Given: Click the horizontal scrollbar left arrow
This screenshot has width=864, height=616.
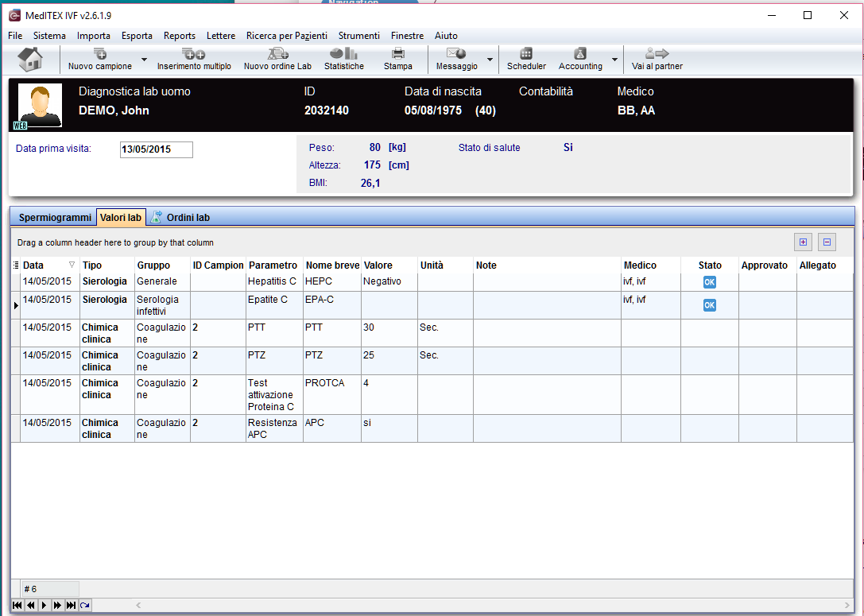Looking at the screenshot, I should coord(138,605).
